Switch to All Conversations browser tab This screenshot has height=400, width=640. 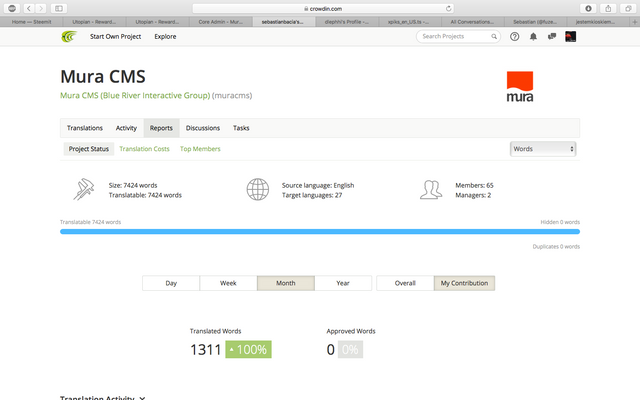click(472, 22)
